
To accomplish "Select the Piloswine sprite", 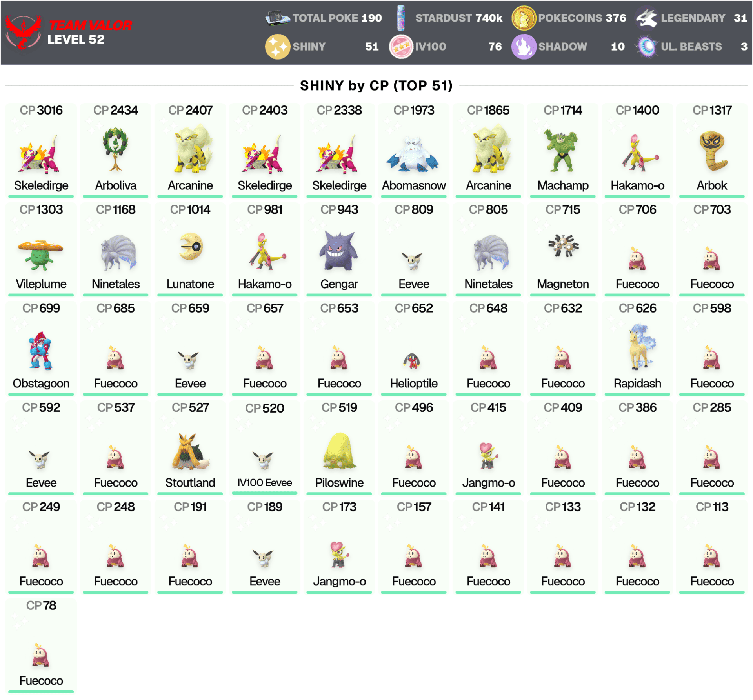I will pyautogui.click(x=340, y=451).
